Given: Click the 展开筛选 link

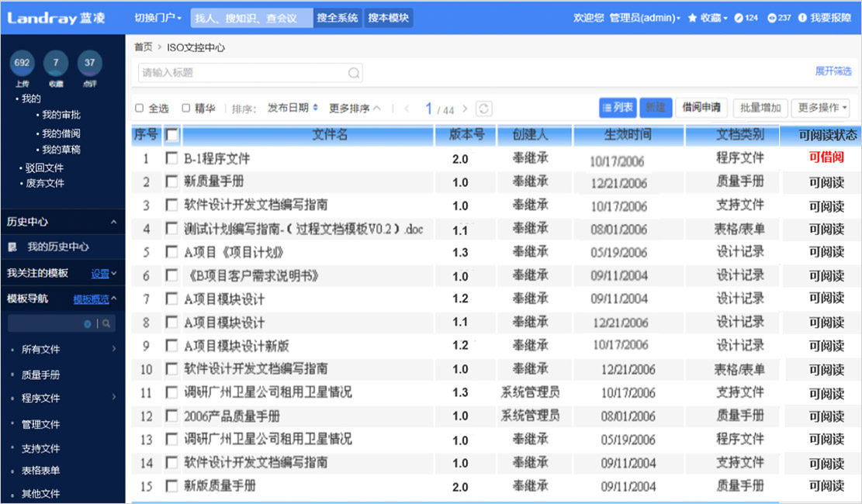Looking at the screenshot, I should (833, 71).
